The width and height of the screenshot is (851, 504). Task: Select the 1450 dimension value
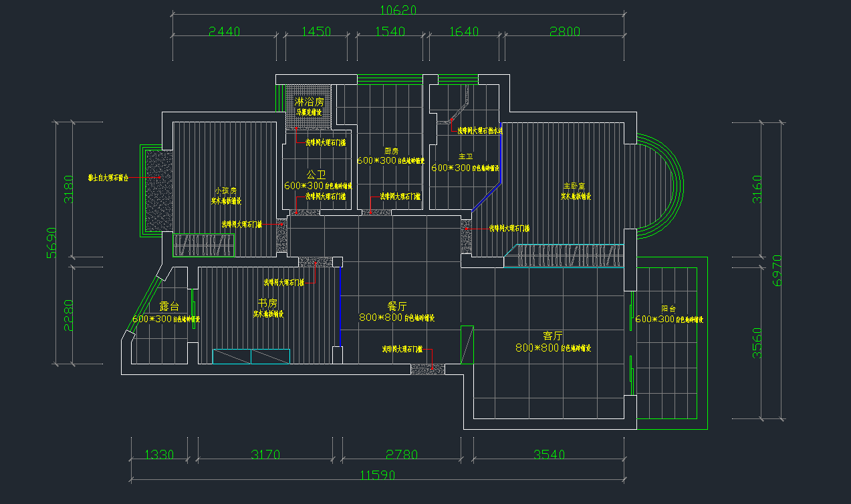(x=316, y=31)
